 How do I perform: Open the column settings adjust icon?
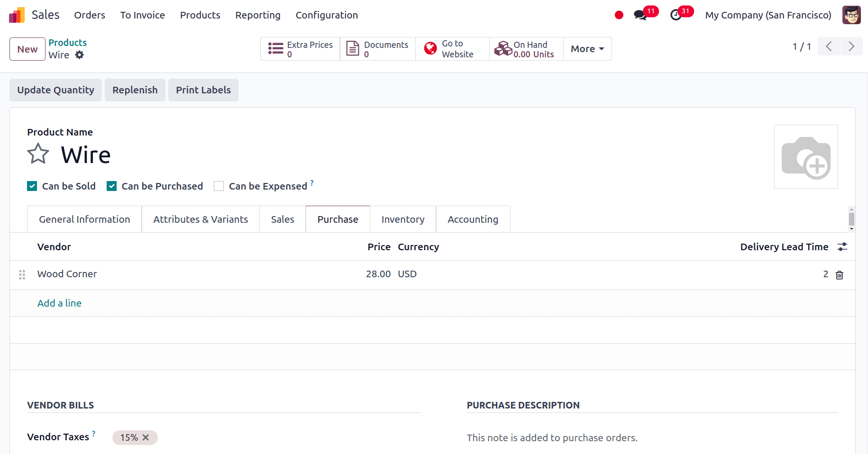coord(842,247)
